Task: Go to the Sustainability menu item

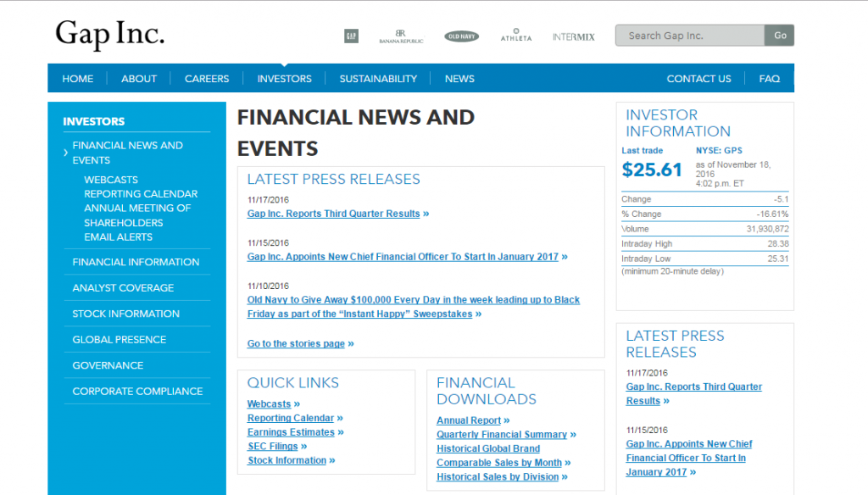Action: pyautogui.click(x=378, y=79)
